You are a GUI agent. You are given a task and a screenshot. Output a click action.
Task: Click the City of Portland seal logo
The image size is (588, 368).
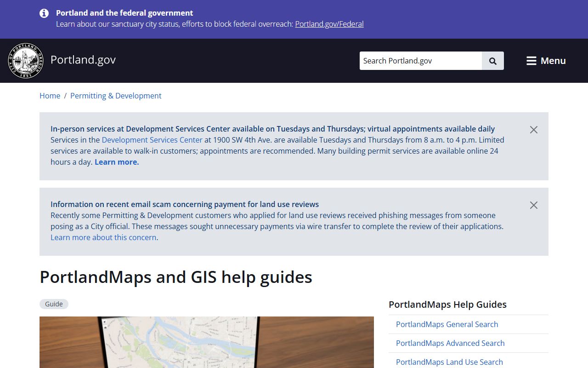[x=26, y=61]
